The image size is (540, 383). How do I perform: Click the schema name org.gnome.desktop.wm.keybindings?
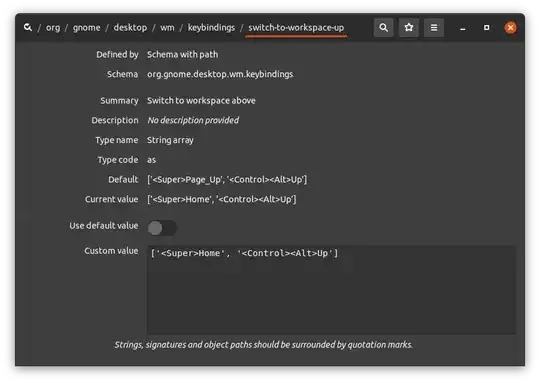coord(220,74)
